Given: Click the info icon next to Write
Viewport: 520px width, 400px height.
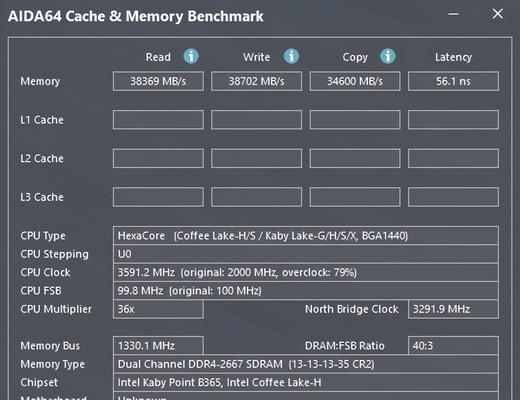Looking at the screenshot, I should tap(291, 56).
